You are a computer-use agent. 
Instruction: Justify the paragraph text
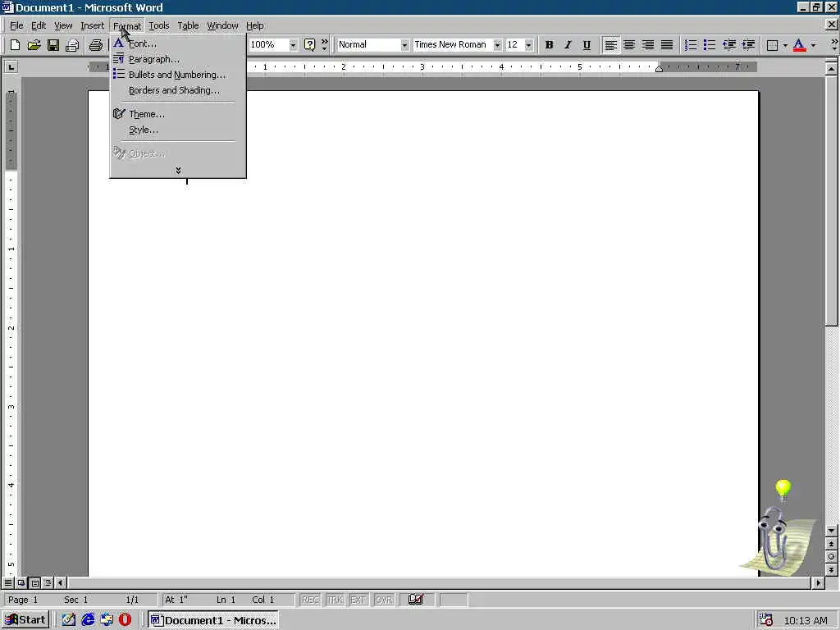667,45
